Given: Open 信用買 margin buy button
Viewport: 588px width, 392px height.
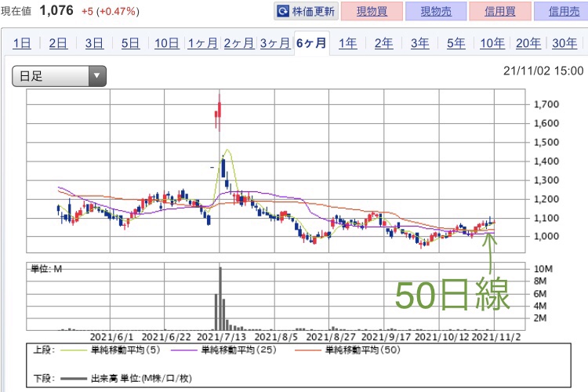Looking at the screenshot, I should [x=500, y=11].
